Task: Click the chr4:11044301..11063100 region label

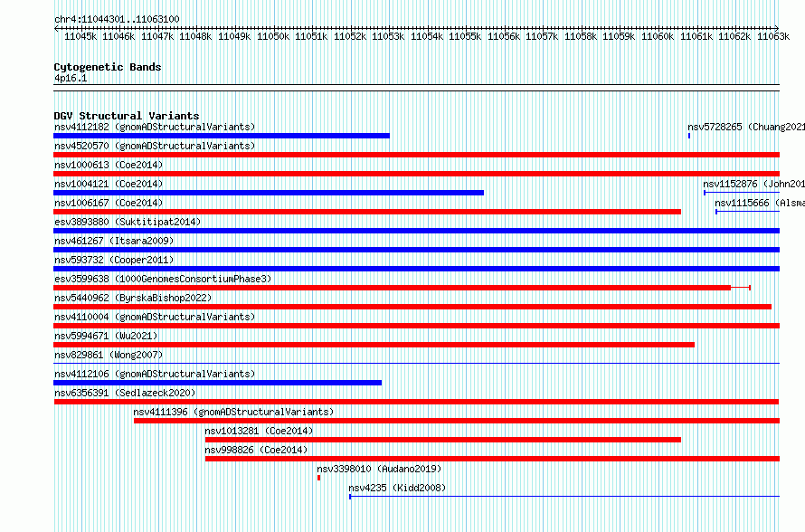Action: coord(117,20)
